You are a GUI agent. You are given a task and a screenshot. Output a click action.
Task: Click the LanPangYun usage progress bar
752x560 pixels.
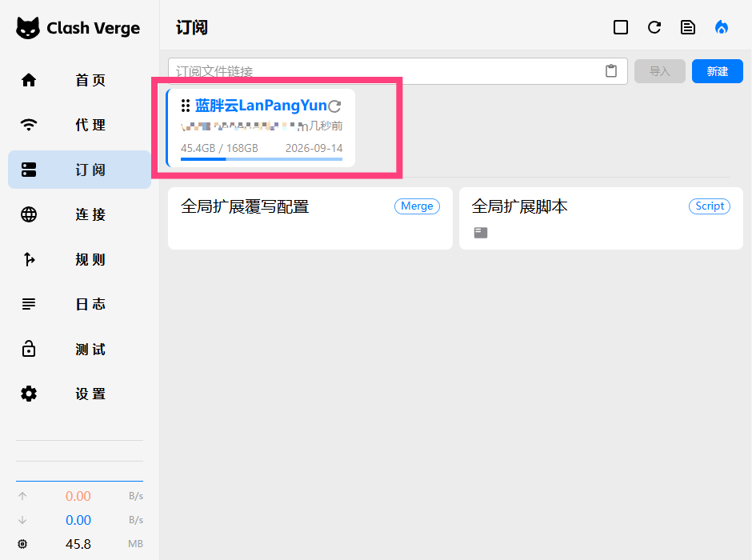(x=261, y=159)
